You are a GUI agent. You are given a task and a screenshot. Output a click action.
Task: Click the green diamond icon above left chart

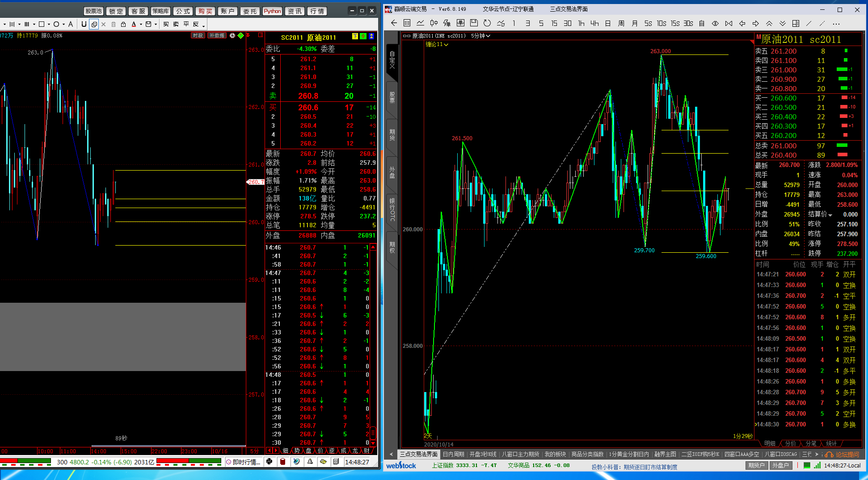point(241,36)
